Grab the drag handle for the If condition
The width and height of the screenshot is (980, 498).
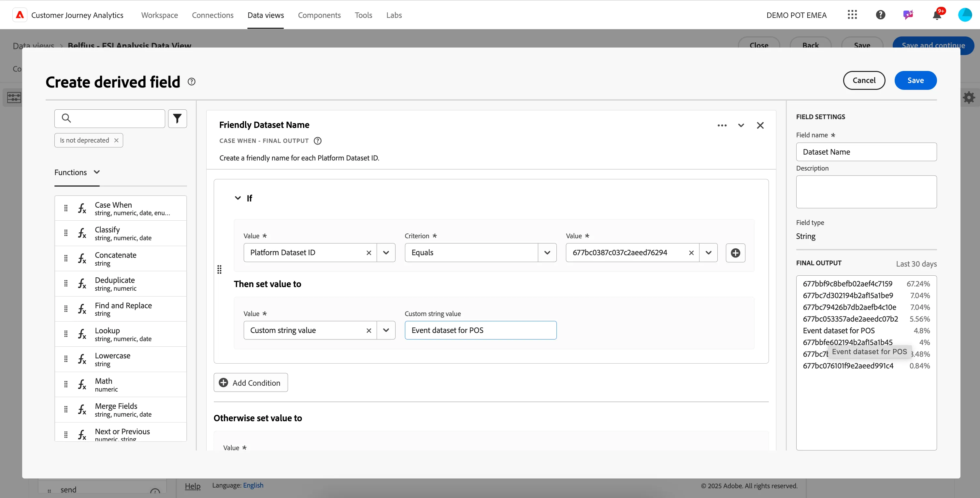coord(220,270)
